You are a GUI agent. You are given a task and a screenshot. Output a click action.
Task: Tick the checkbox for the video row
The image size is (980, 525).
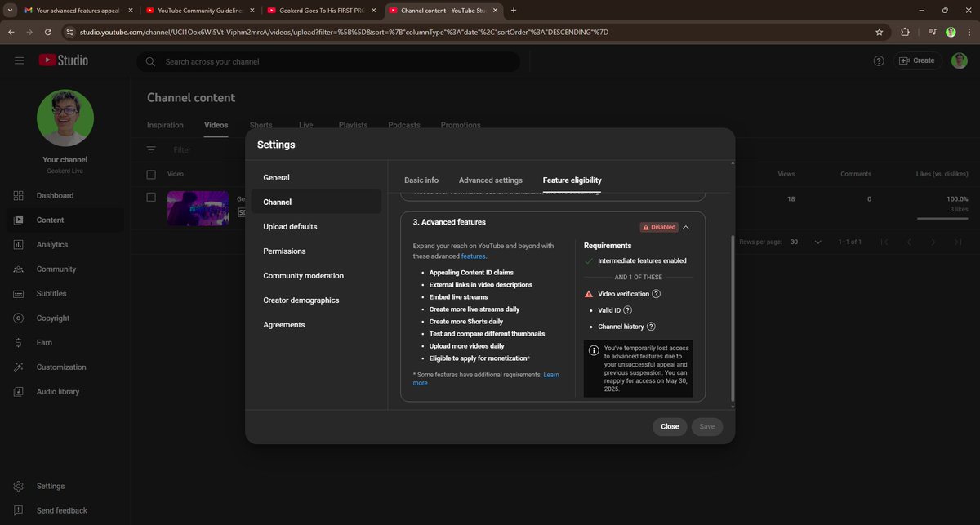(x=151, y=197)
